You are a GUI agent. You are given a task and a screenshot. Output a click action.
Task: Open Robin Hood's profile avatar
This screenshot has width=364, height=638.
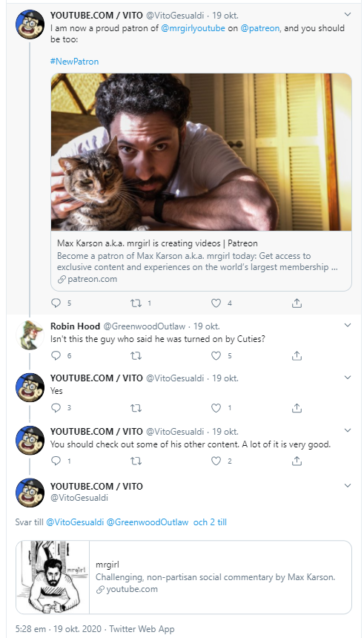coord(30,335)
